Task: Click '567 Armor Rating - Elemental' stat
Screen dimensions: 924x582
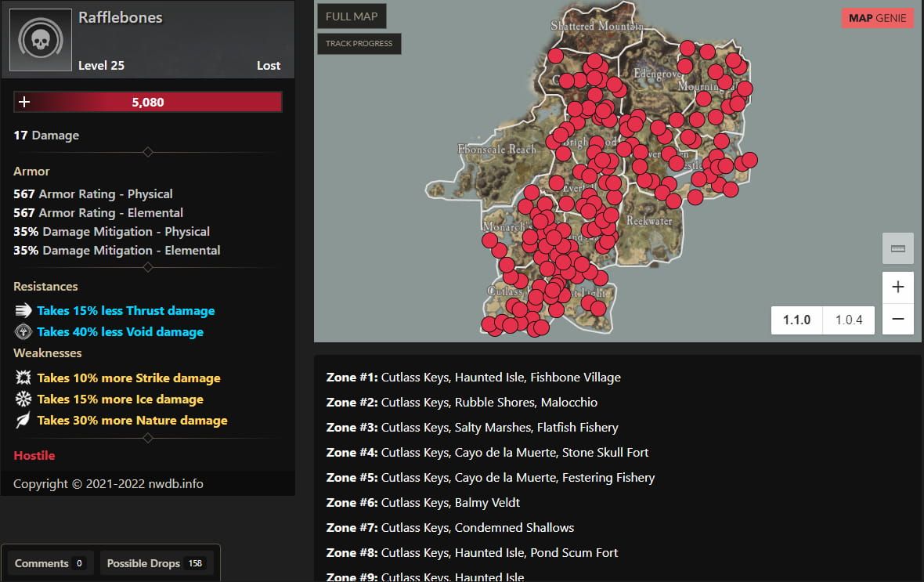Action: (99, 213)
